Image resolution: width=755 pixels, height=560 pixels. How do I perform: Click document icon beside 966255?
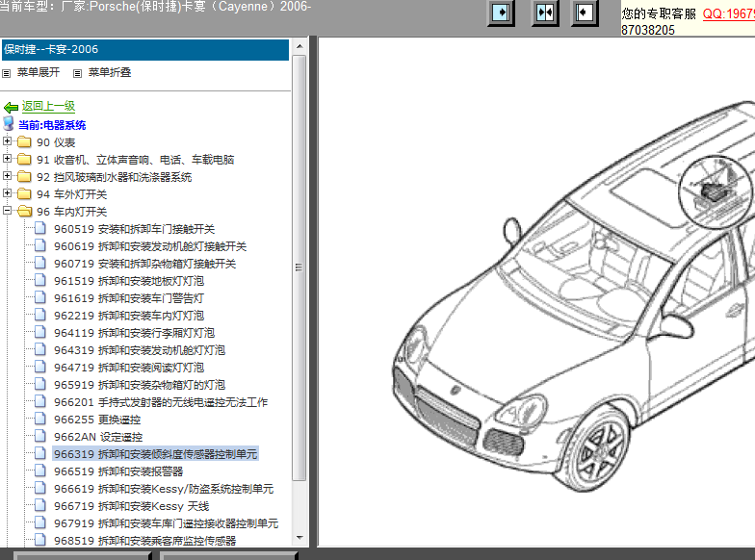[40, 419]
